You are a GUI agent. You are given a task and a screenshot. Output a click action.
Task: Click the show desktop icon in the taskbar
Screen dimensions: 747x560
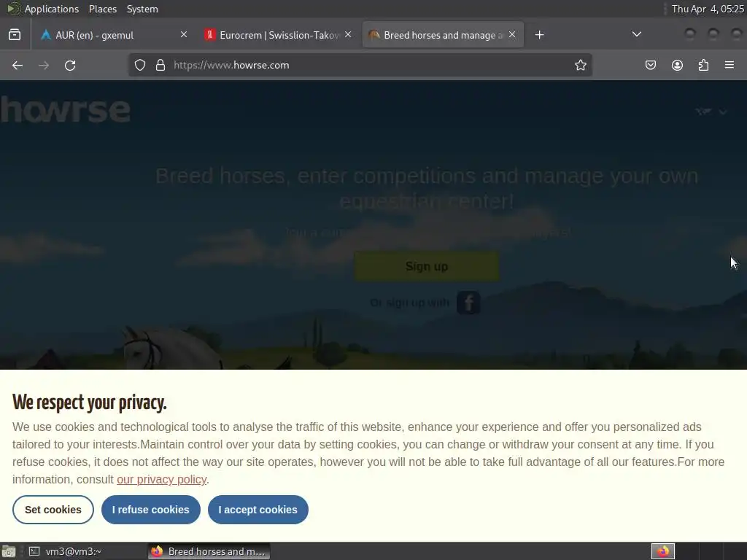[9, 551]
